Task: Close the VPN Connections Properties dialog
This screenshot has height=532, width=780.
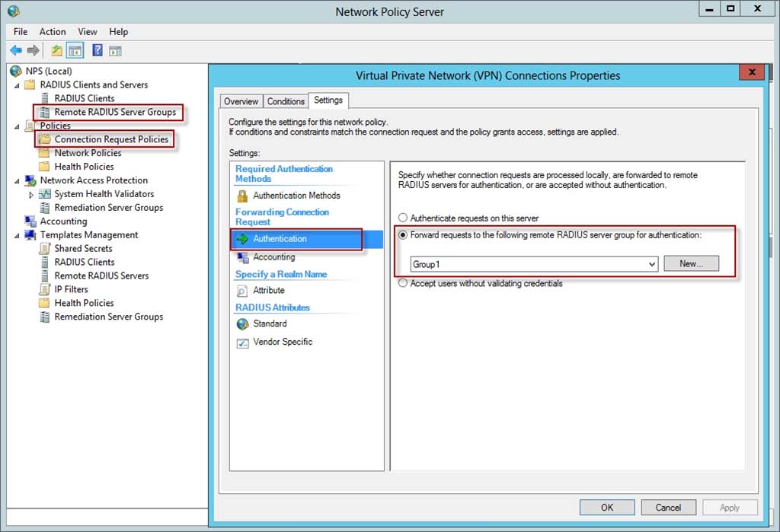Action: click(752, 72)
